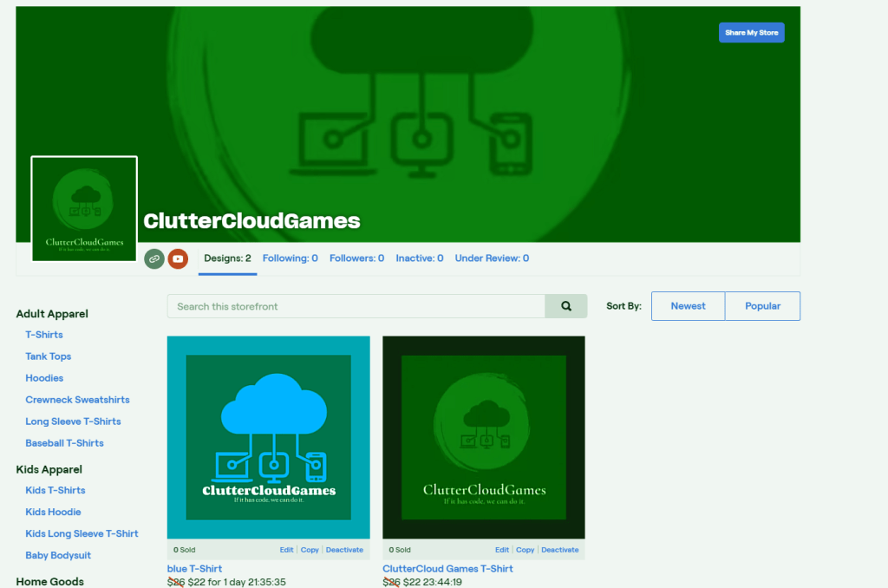The height and width of the screenshot is (588, 888).
Task: Filter by Hoodies category
Action: pyautogui.click(x=44, y=378)
